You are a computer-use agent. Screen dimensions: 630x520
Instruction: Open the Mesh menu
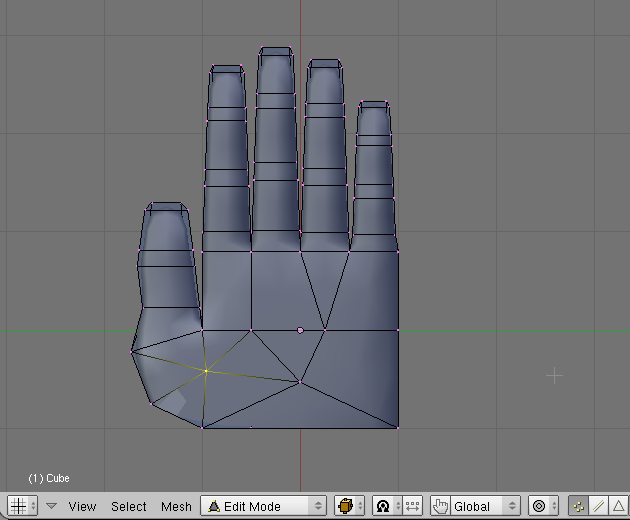176,506
